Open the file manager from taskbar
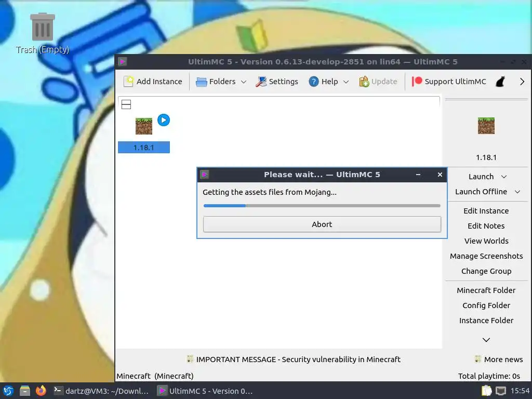 click(25, 391)
